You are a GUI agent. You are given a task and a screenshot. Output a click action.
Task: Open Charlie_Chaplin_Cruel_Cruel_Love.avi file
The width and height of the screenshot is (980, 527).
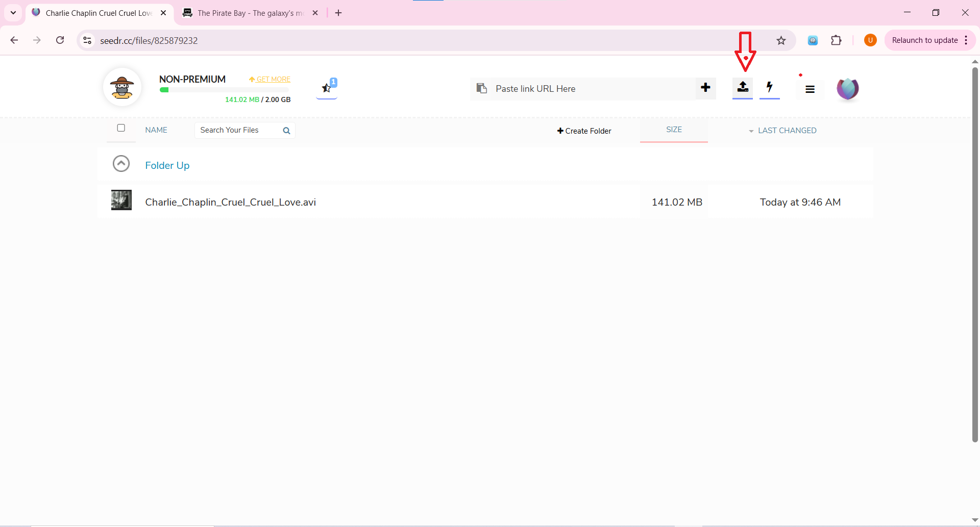[x=230, y=202]
